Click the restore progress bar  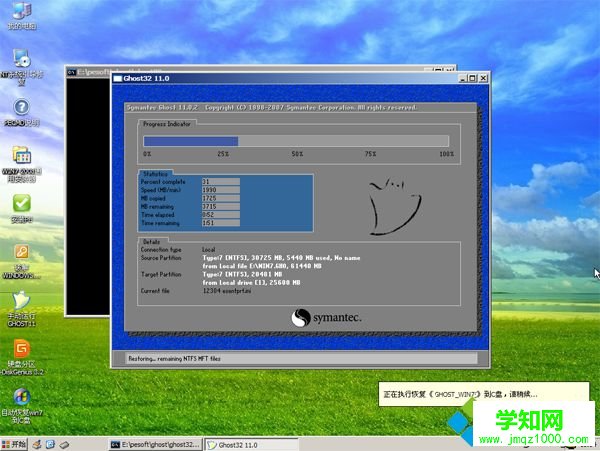(x=296, y=141)
